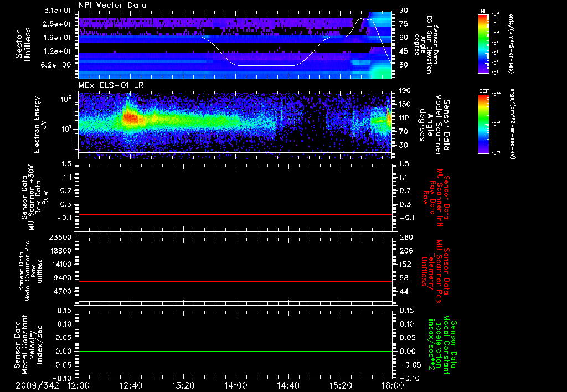Click the ESH Sun Elevation Angle axis title
Image resolution: width=567 pixels, height=392 pixels.
click(426, 44)
